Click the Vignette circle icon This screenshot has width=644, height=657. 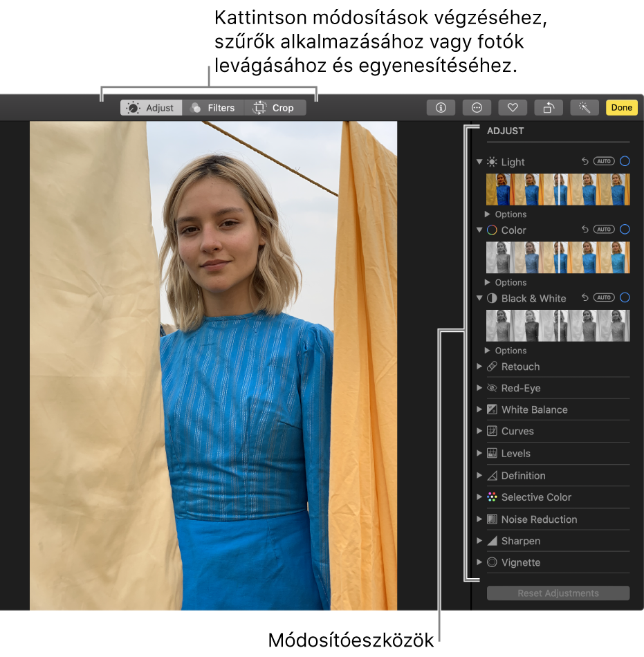click(x=492, y=562)
